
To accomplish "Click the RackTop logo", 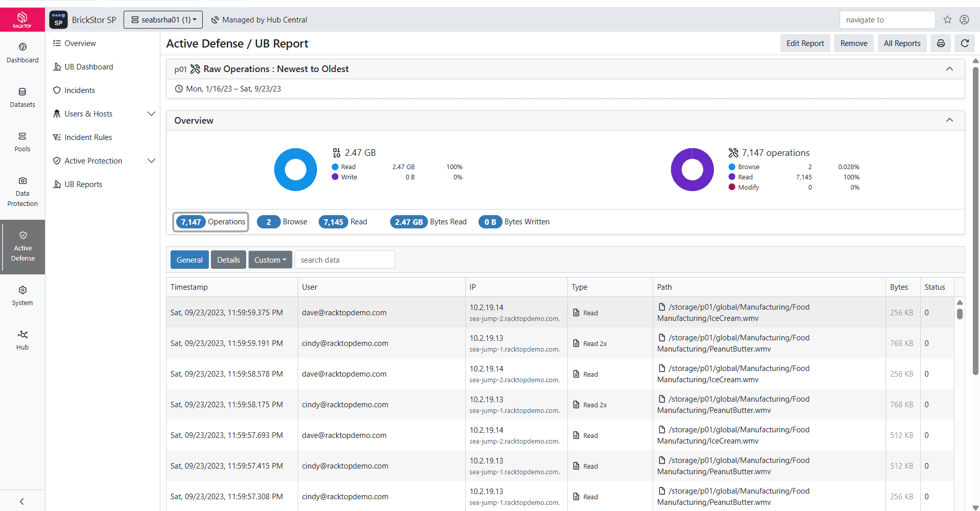I will (x=22, y=19).
